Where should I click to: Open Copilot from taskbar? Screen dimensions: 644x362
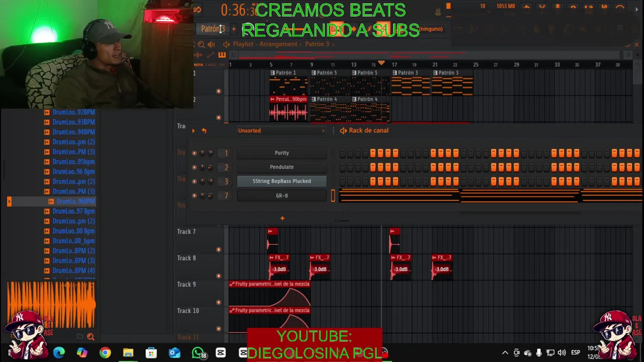pos(82,353)
